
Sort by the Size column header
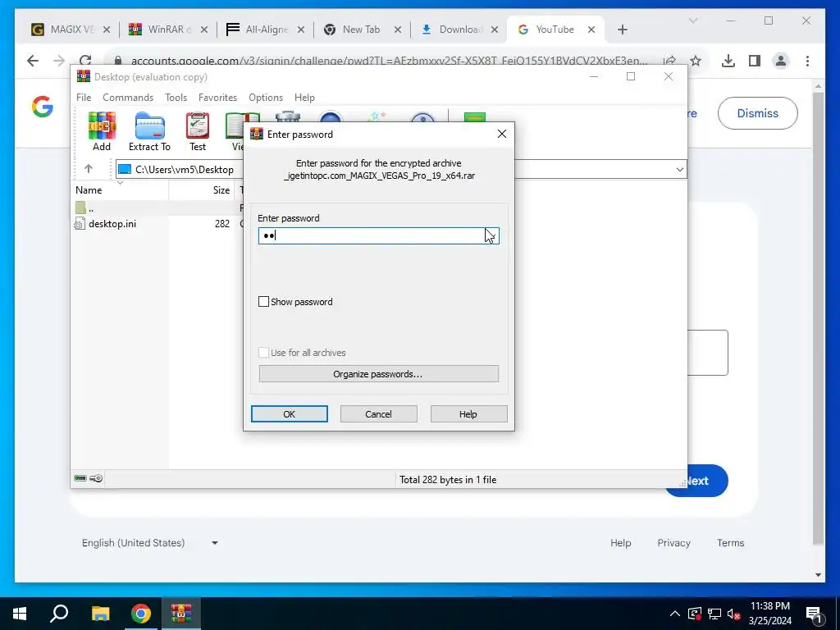202,189
